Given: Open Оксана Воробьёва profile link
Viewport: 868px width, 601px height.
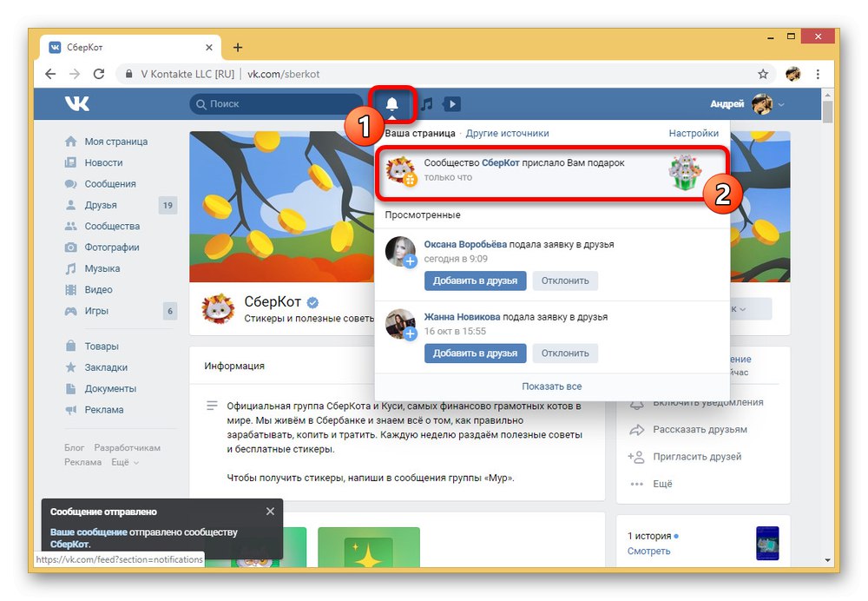Looking at the screenshot, I should coord(465,244).
